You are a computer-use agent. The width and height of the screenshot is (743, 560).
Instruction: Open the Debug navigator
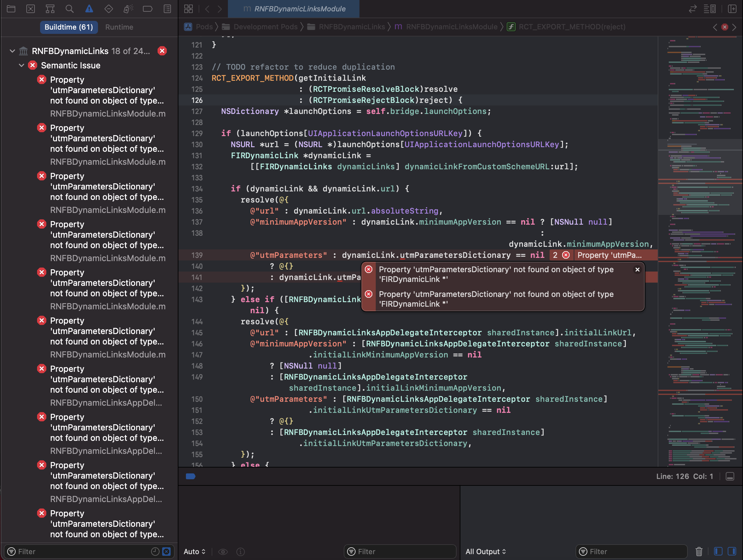pos(128,9)
